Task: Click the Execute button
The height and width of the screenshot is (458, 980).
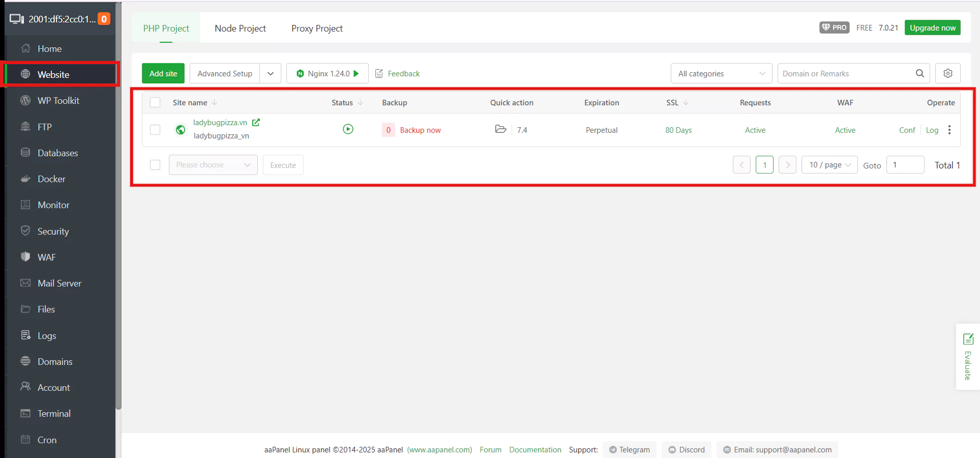Action: (x=283, y=165)
